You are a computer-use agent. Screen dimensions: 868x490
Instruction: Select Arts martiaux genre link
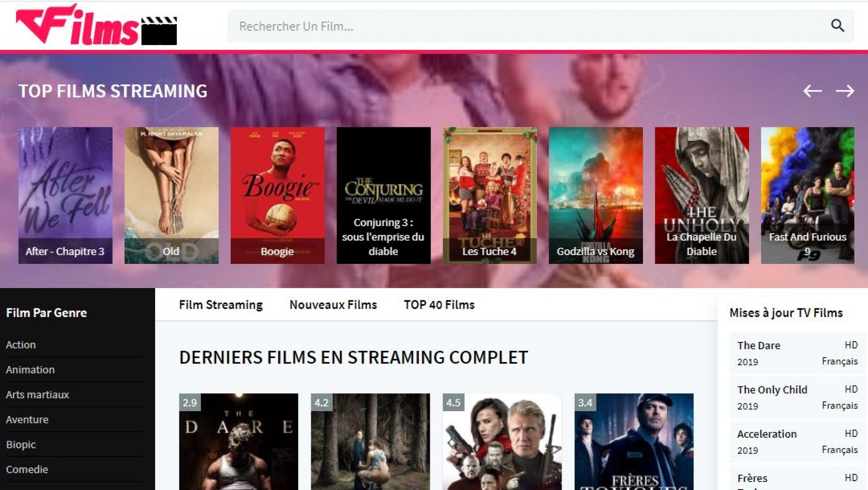click(37, 395)
